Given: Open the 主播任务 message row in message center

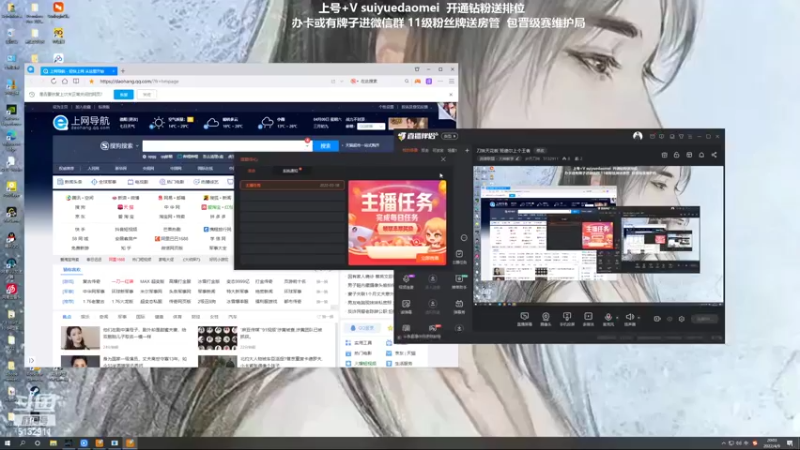Looking at the screenshot, I should 292,185.
